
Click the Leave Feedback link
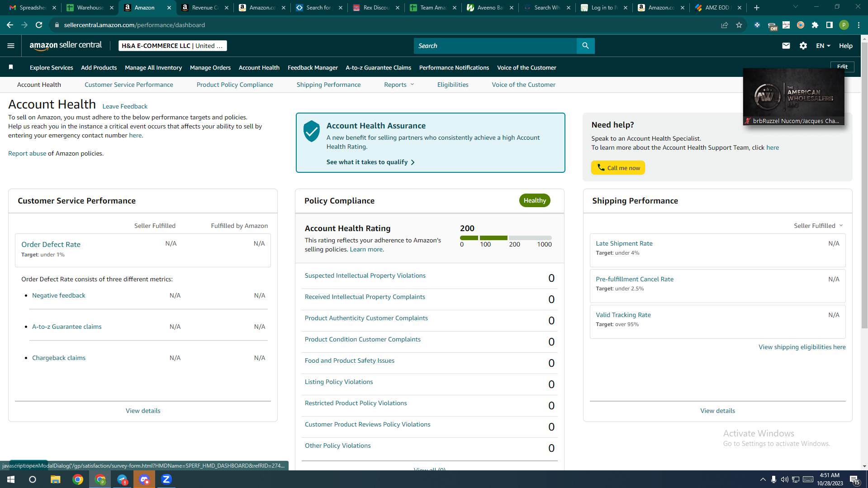[x=125, y=106]
